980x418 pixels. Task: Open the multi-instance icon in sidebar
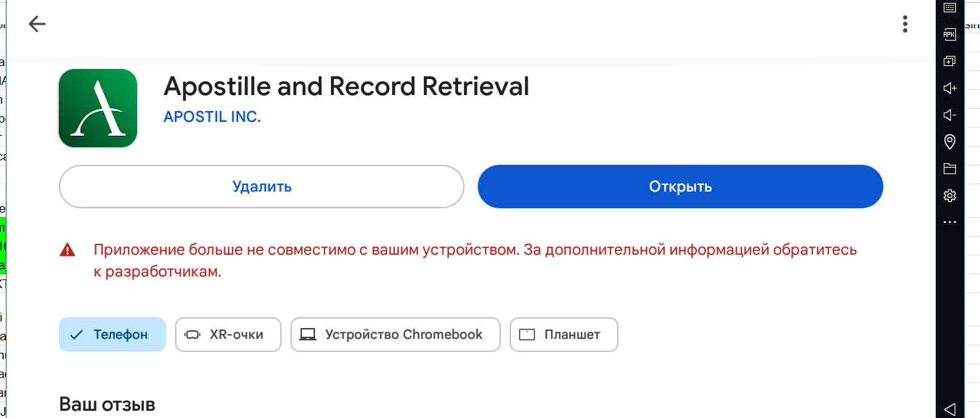point(950,61)
